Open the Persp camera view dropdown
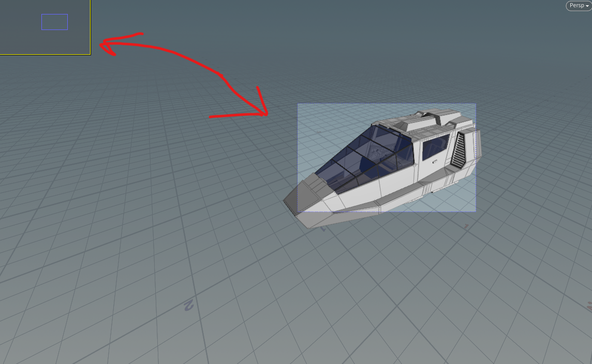The image size is (592, 364). click(x=579, y=6)
